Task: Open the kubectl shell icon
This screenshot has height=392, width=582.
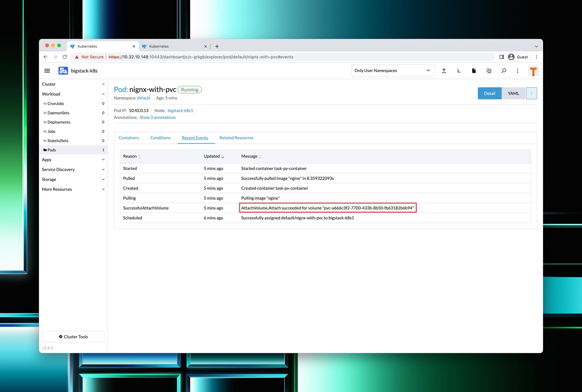Action: (x=459, y=71)
